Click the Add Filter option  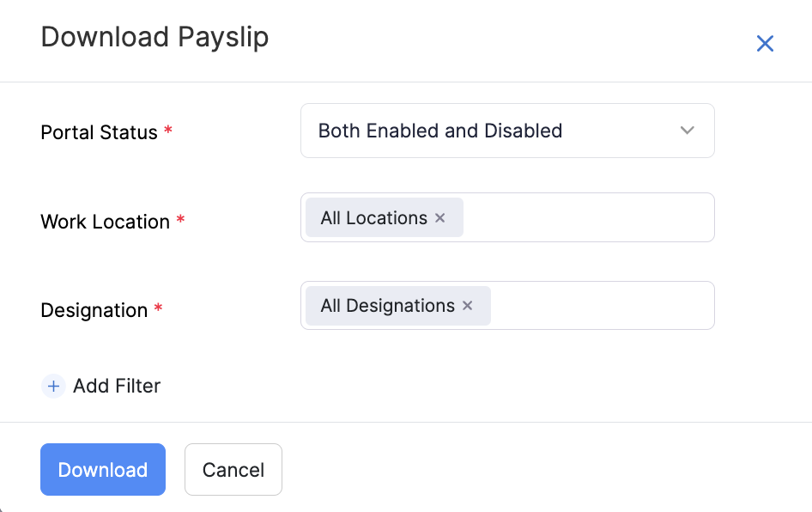(117, 386)
